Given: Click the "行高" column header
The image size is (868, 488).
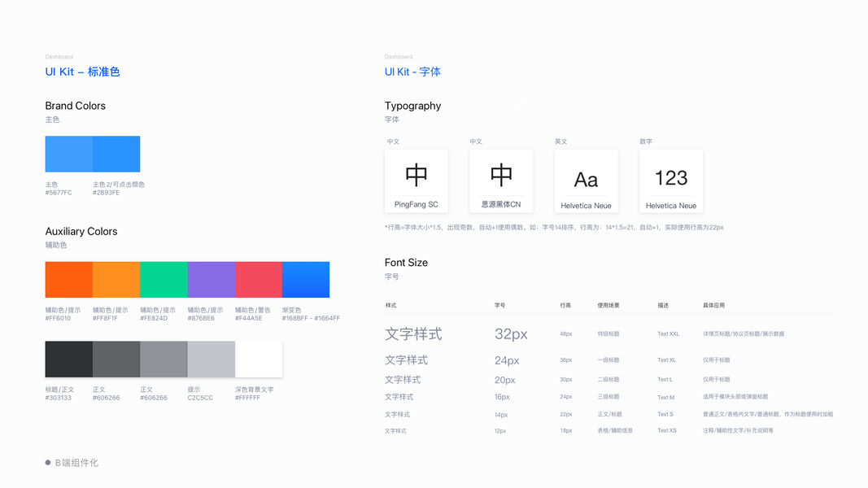Looking at the screenshot, I should point(565,306).
